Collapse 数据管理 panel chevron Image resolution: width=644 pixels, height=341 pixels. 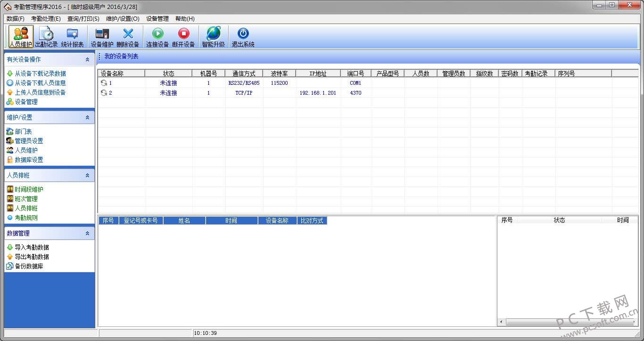tap(87, 233)
